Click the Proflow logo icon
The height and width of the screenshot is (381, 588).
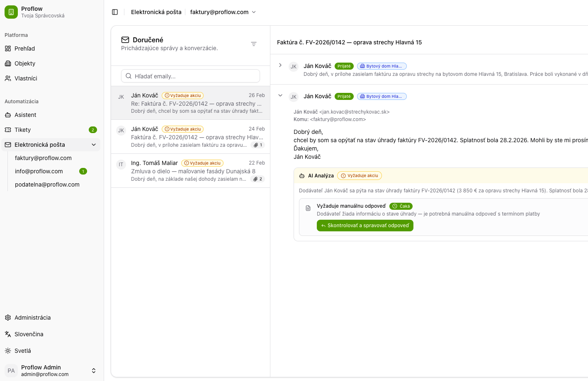tap(11, 12)
